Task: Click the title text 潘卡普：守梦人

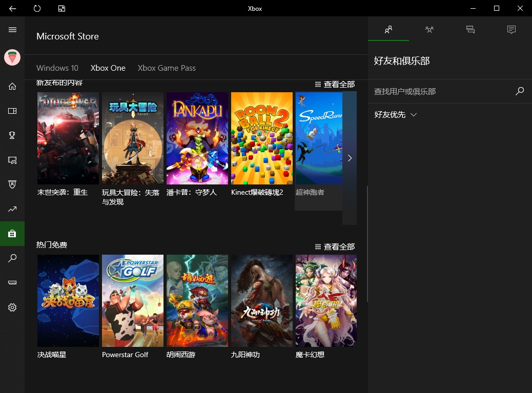Action: point(191,192)
